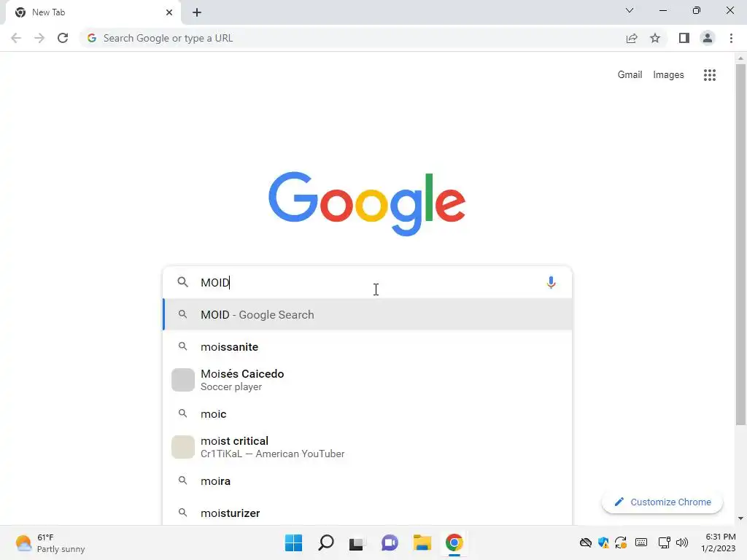Click the sync update tray icon
747x560 pixels.
point(621,542)
